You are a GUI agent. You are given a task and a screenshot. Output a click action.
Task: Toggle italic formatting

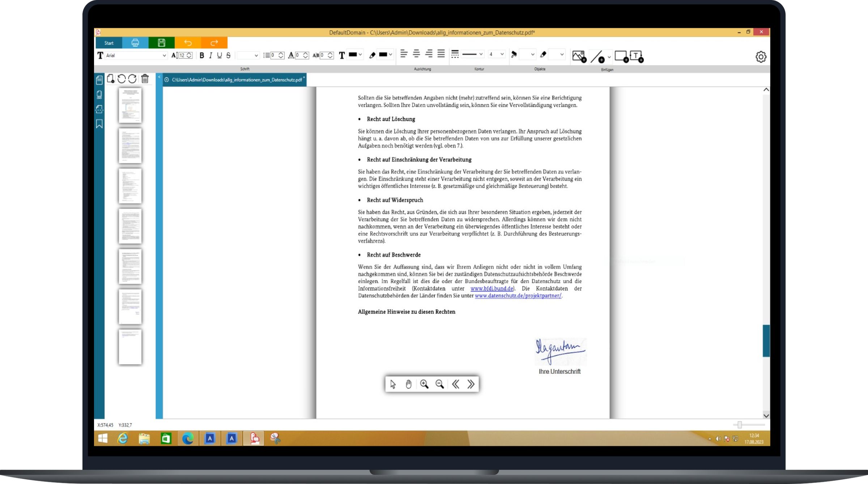[210, 55]
